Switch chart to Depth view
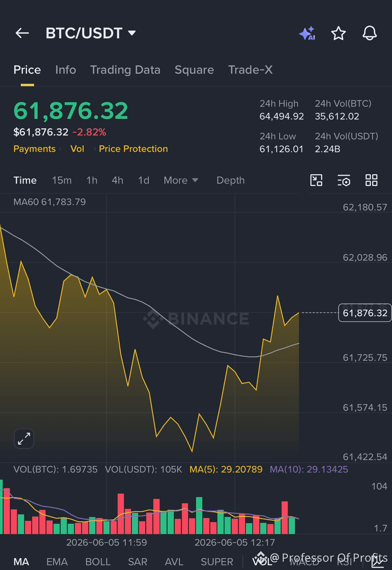Screen dimensions: 392x570 coord(231,180)
